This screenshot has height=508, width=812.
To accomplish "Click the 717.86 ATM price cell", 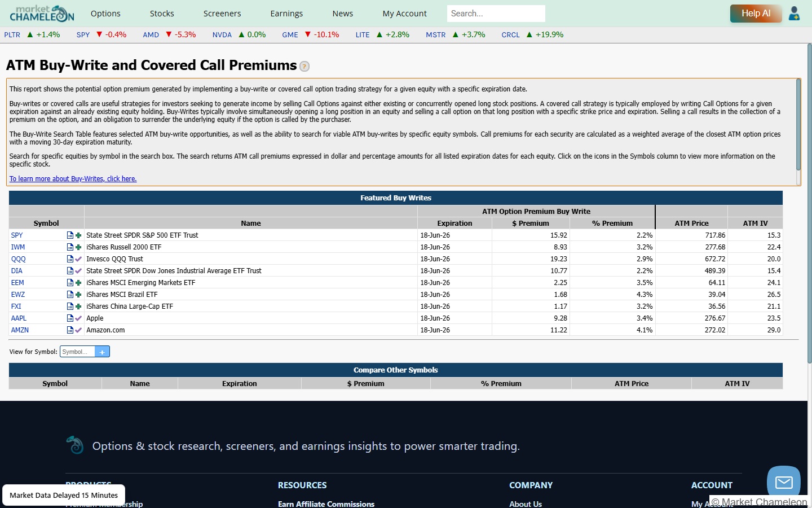I will click(x=691, y=235).
